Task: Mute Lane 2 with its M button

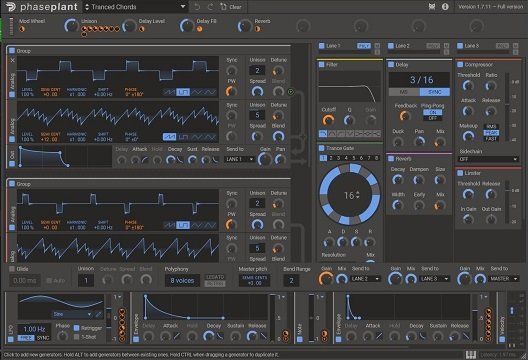Action: [x=447, y=46]
